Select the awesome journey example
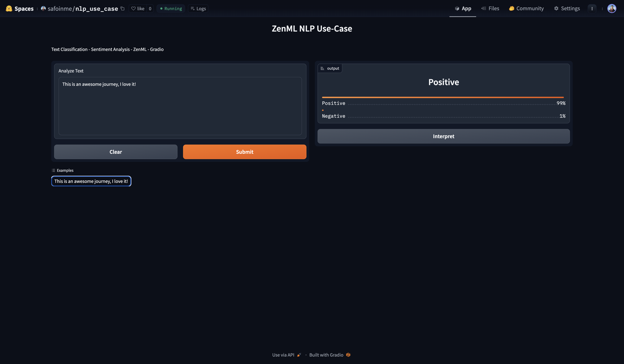The image size is (624, 364). point(91,181)
